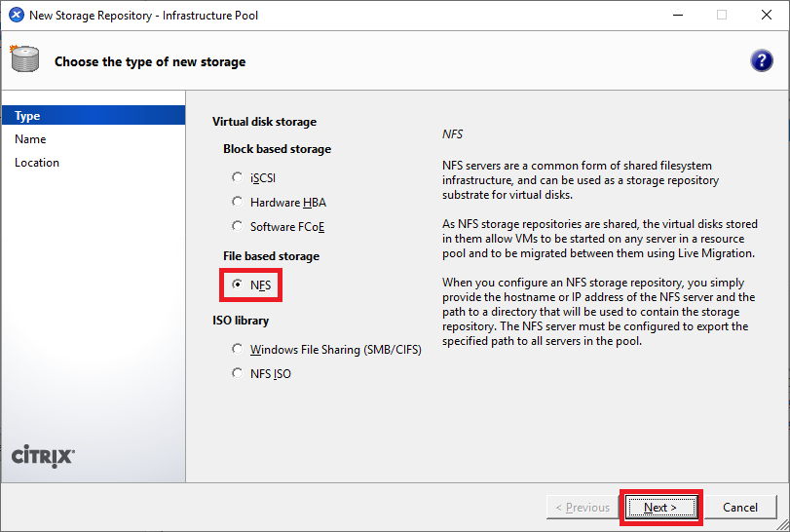The width and height of the screenshot is (790, 532).
Task: Close the New Storage Repository window
Action: click(766, 15)
